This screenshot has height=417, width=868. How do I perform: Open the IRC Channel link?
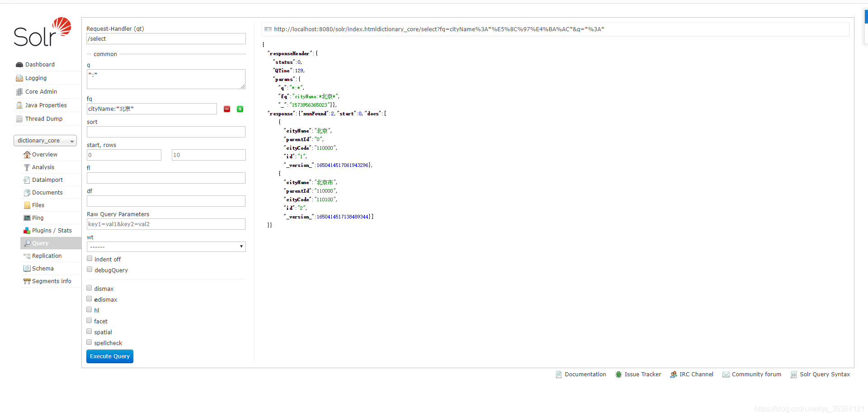tap(696, 374)
